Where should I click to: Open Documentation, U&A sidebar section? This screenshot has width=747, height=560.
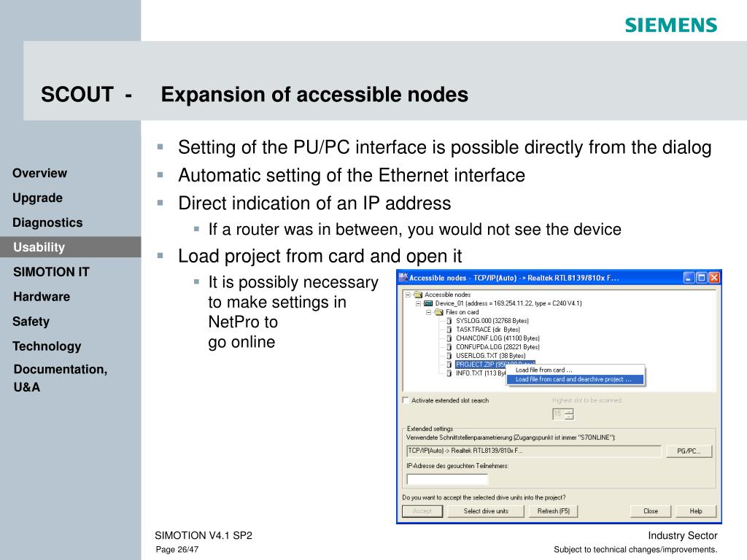(61, 378)
